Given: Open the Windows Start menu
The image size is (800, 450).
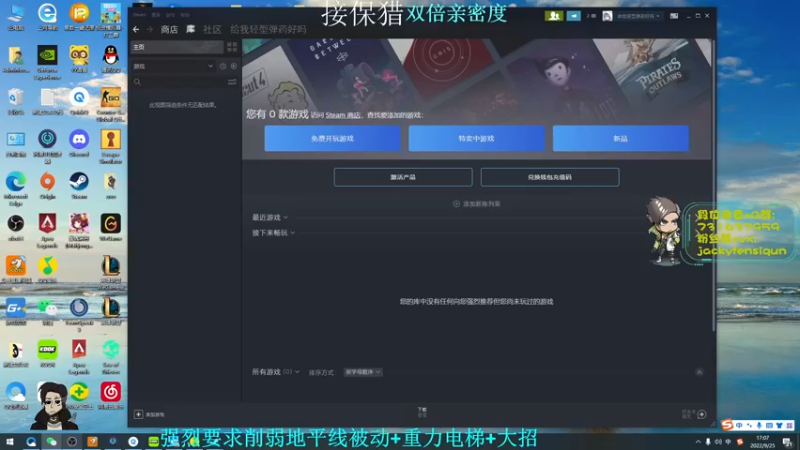Looking at the screenshot, I should pyautogui.click(x=10, y=441).
